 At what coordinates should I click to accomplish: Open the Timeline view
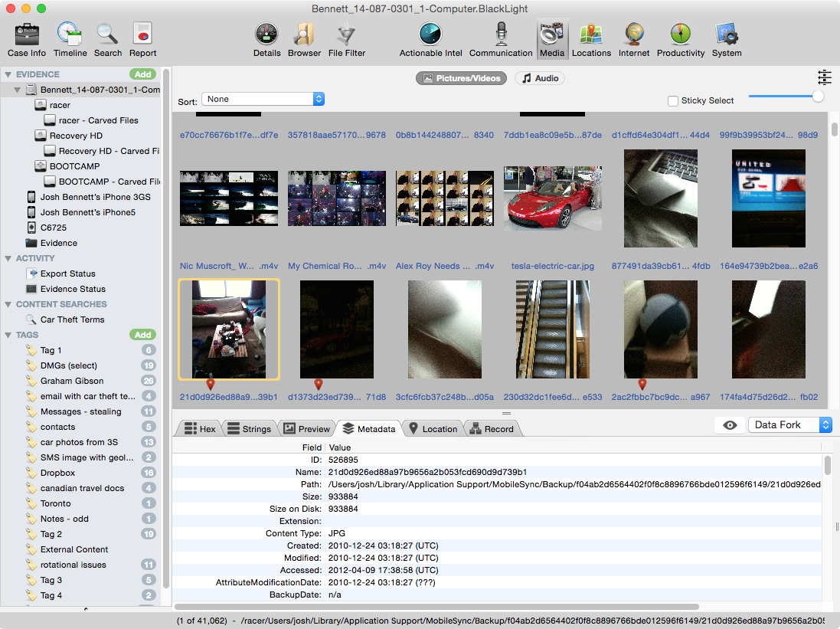click(70, 34)
